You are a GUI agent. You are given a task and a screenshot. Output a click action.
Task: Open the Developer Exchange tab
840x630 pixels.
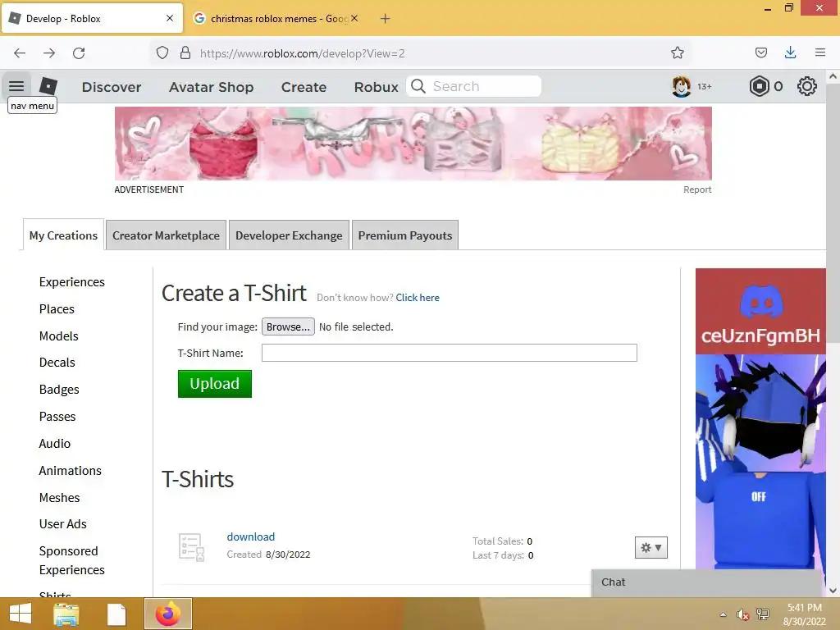coord(289,235)
